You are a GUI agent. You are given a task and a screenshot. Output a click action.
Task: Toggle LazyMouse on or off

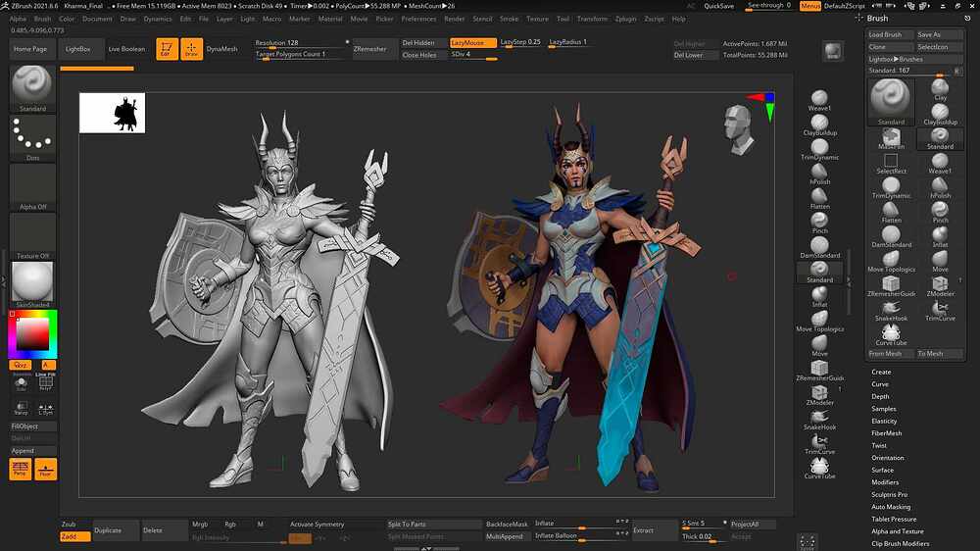[x=473, y=42]
